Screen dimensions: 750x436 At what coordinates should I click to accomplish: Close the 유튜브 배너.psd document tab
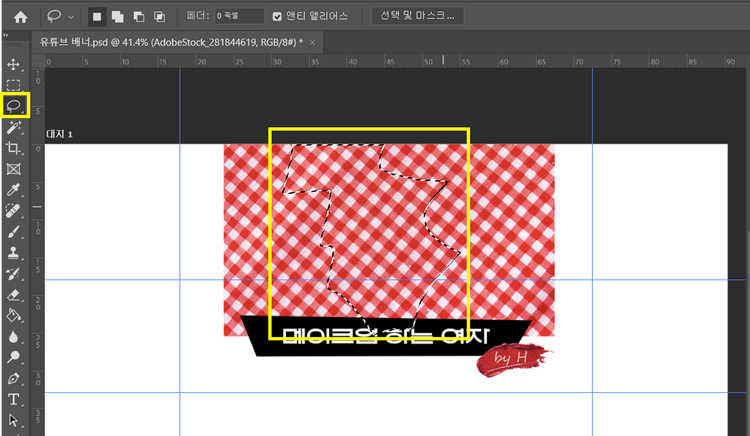pos(312,43)
